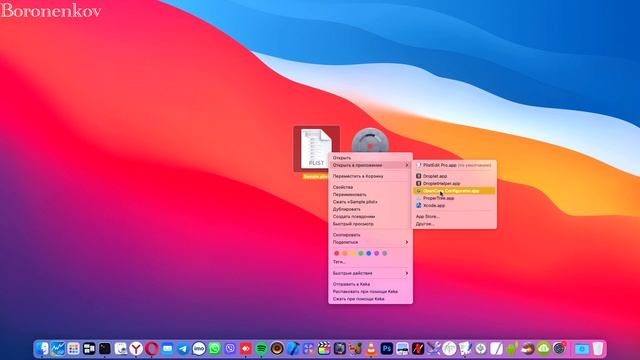
Task: Launch WhatsApp from the Dock
Action: click(x=215, y=349)
